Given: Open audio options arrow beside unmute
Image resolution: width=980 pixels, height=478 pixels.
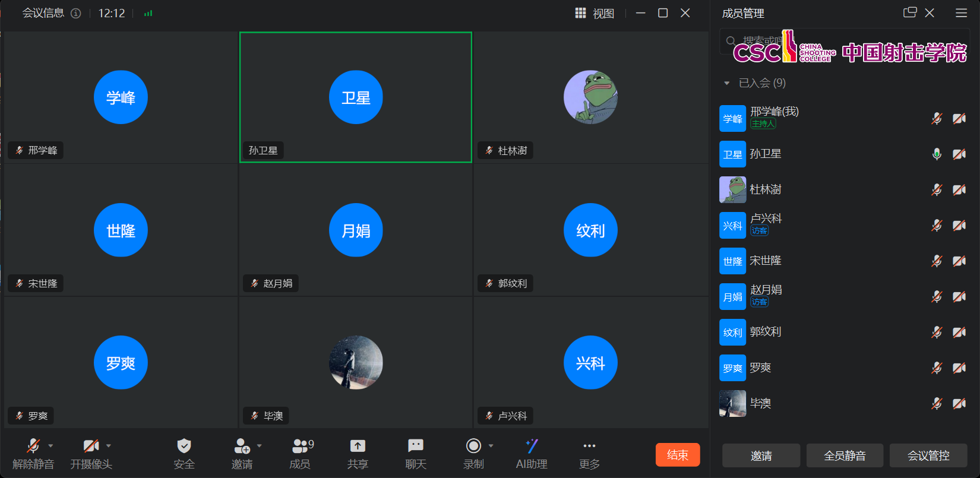Looking at the screenshot, I should (50, 445).
